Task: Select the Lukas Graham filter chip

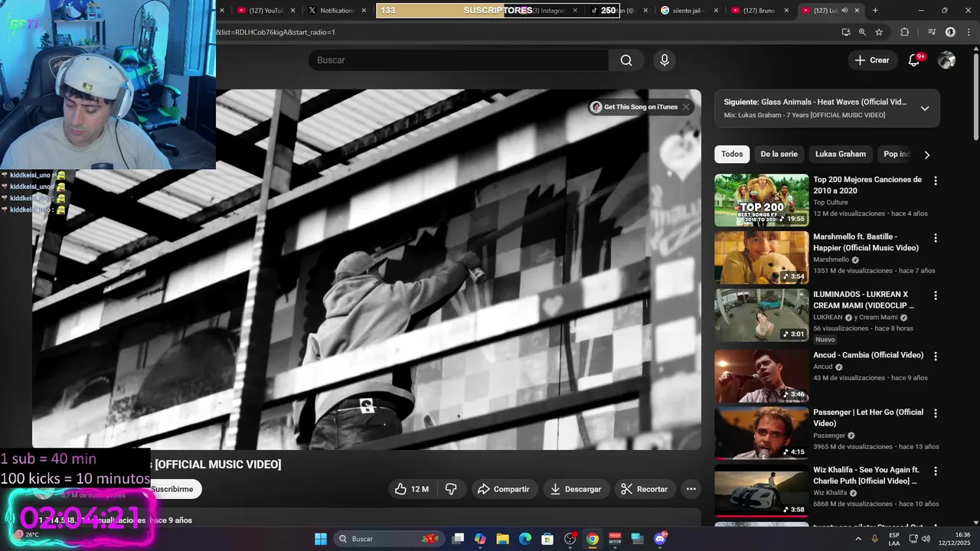Action: tap(840, 154)
